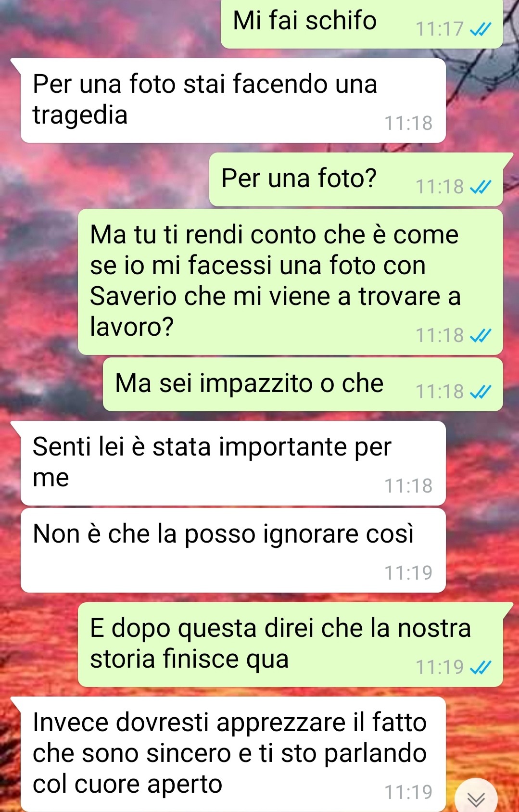Tap read ticks on 'Ma sei impazzito o che'

click(x=481, y=392)
